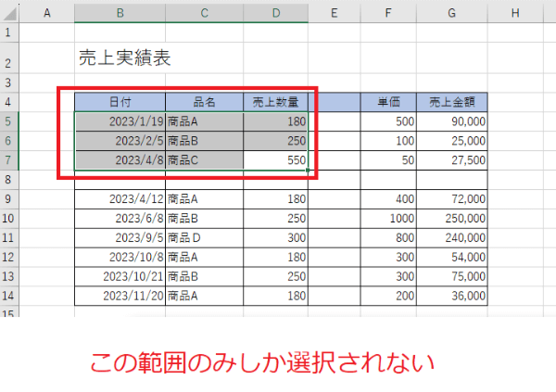This screenshot has height=392, width=556.
Task: Click date cell 2023/9/5
Action: (x=120, y=237)
